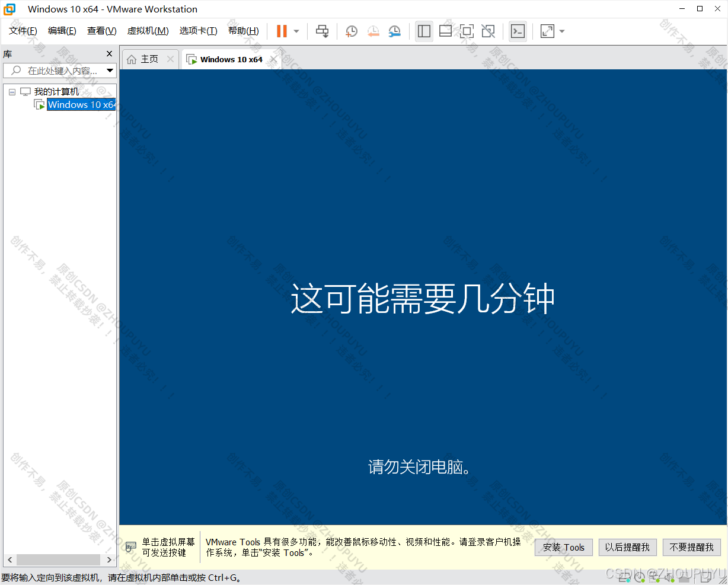This screenshot has height=585, width=728.
Task: Click the stretch guest display icon
Action: [x=547, y=31]
